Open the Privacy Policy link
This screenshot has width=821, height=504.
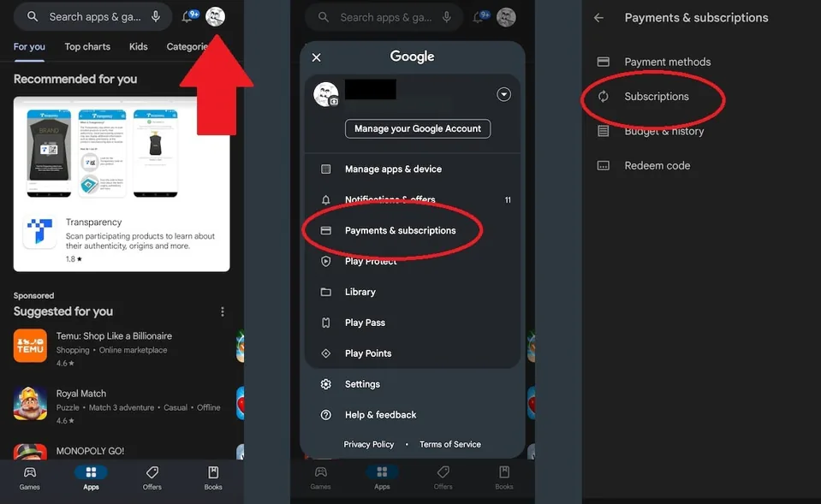point(369,444)
